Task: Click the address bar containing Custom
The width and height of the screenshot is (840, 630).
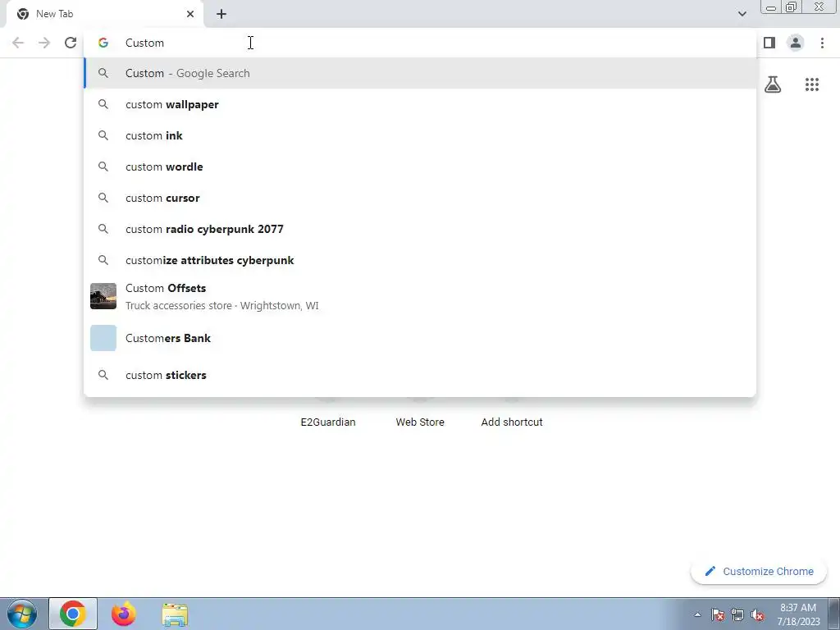Action: (x=419, y=43)
